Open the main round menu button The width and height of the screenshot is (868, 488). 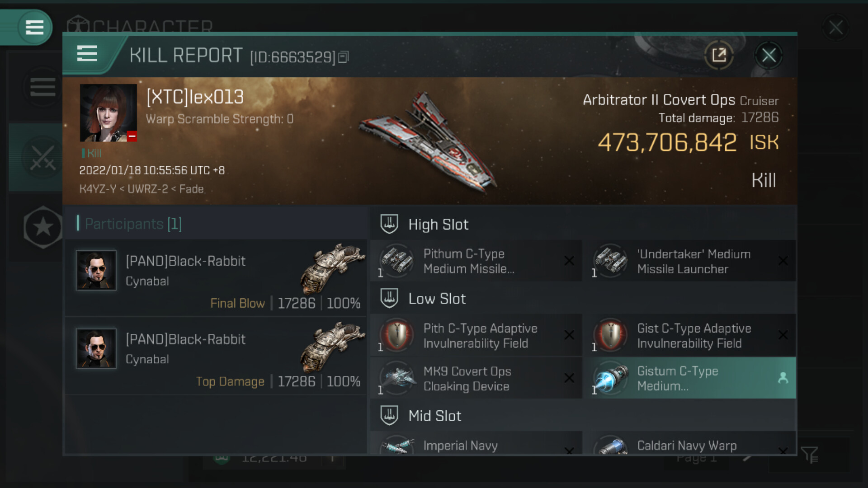[x=34, y=28]
